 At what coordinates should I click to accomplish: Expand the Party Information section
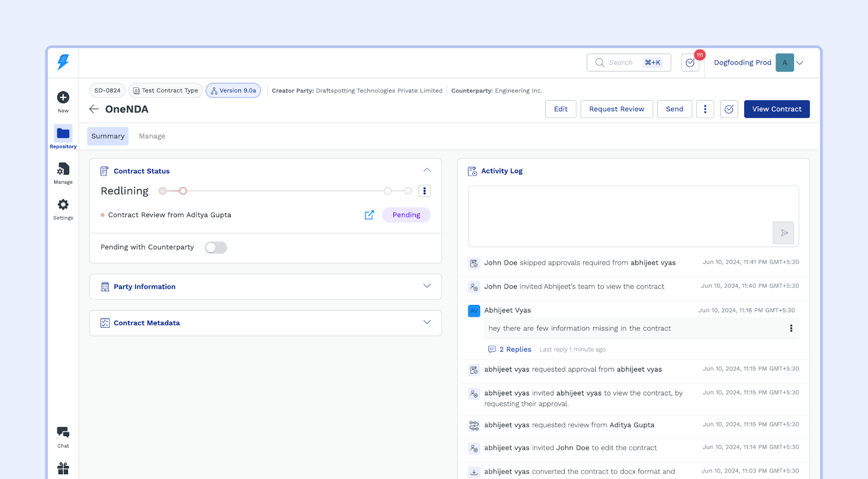[x=427, y=286]
